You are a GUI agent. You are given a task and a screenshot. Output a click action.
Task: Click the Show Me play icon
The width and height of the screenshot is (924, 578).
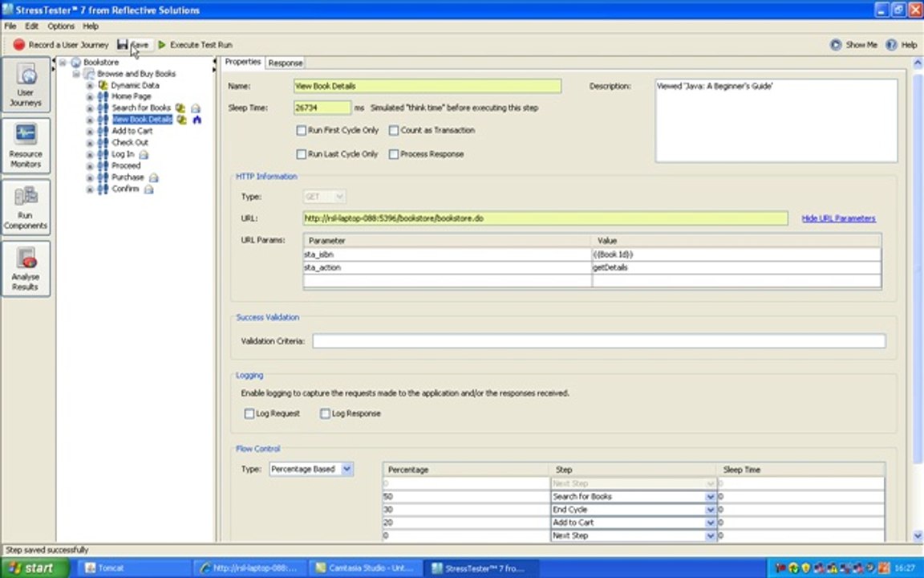[x=836, y=44]
